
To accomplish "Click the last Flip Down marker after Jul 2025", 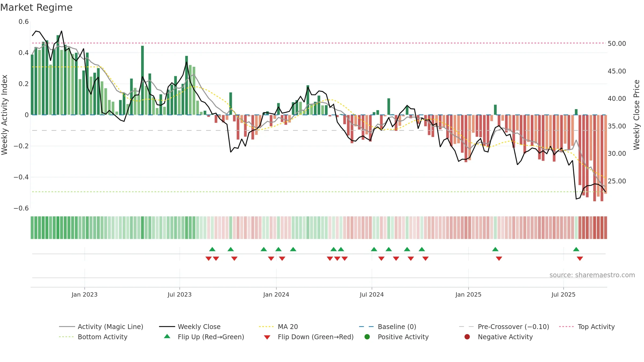I will (580, 258).
